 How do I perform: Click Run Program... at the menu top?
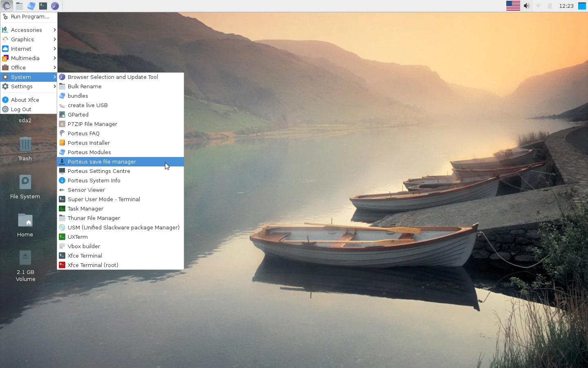[29, 17]
